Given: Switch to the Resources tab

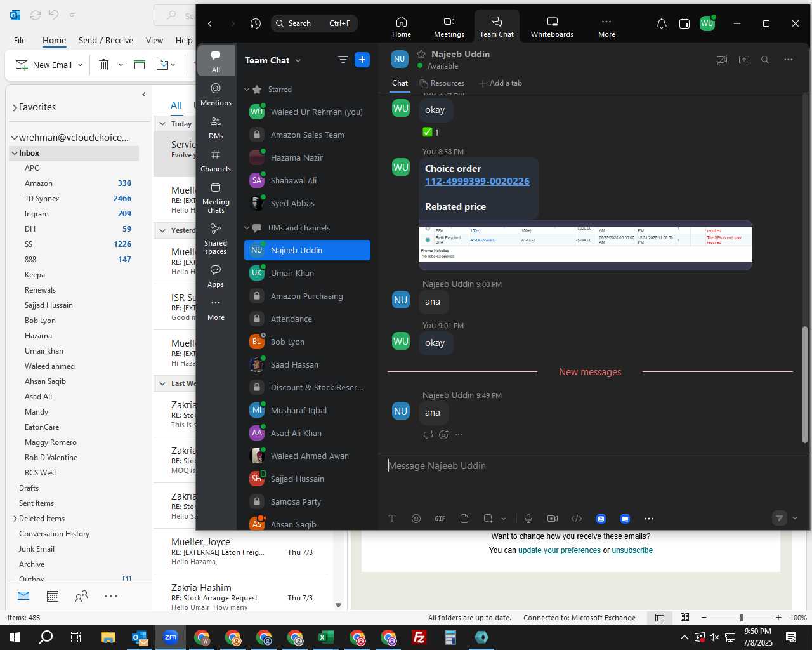Looking at the screenshot, I should [x=442, y=83].
